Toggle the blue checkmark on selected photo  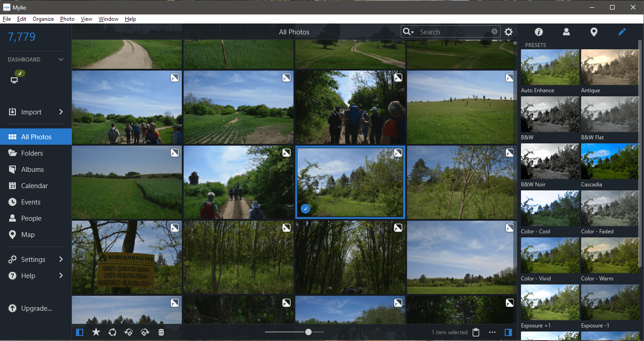coord(306,208)
